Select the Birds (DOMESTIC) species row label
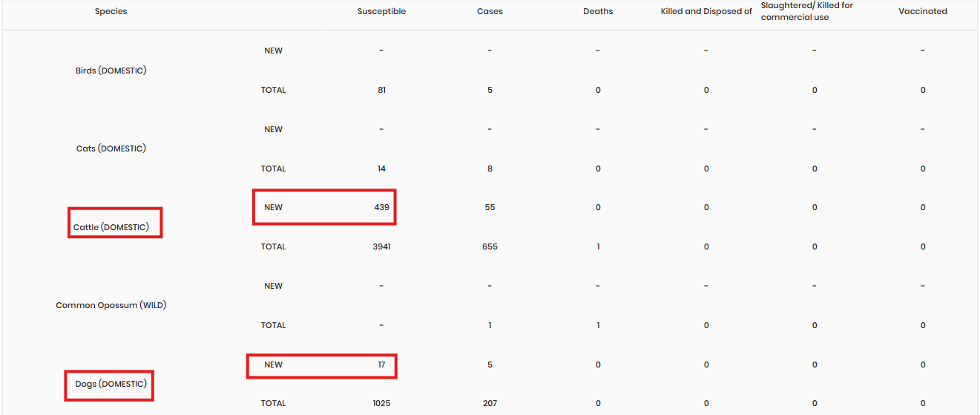This screenshot has width=980, height=415. coord(111,71)
